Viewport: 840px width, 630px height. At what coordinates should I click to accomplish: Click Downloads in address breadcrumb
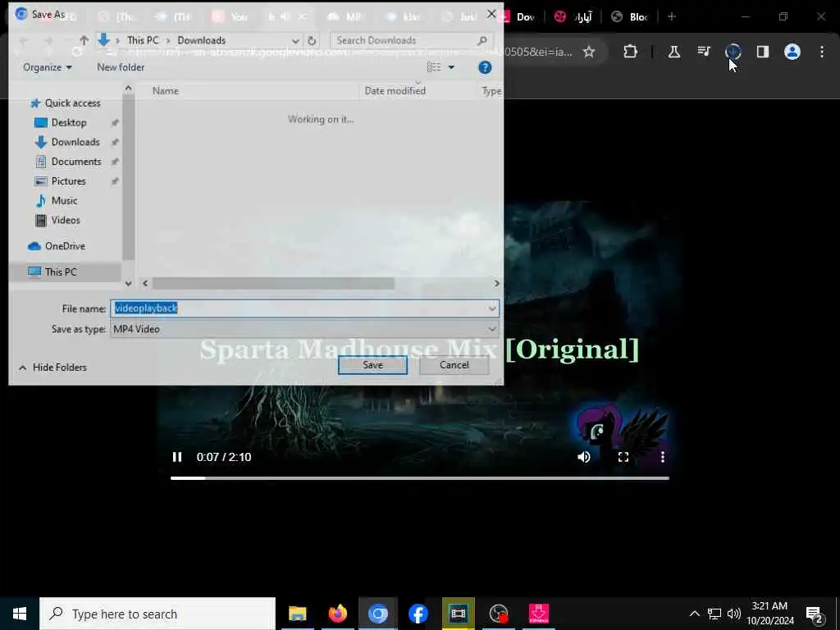coord(202,40)
